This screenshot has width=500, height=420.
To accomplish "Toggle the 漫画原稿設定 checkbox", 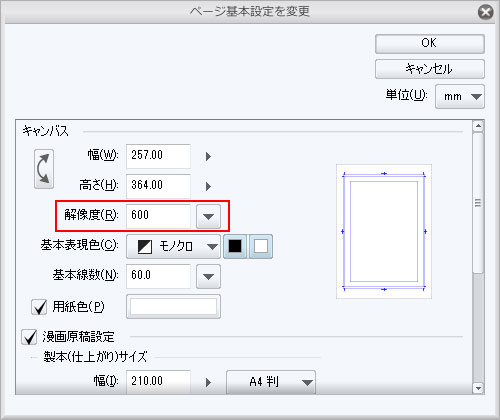I will click(x=29, y=337).
